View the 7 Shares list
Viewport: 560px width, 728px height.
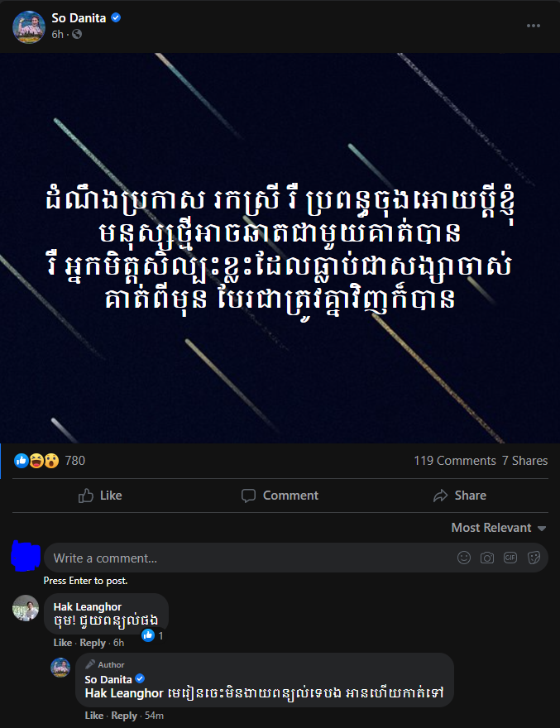coord(524,461)
